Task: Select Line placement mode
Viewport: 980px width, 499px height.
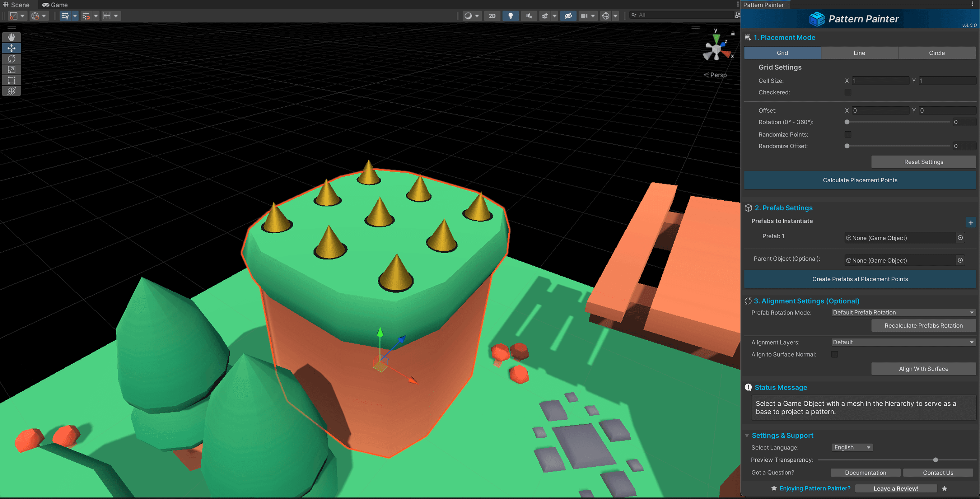Action: (859, 53)
